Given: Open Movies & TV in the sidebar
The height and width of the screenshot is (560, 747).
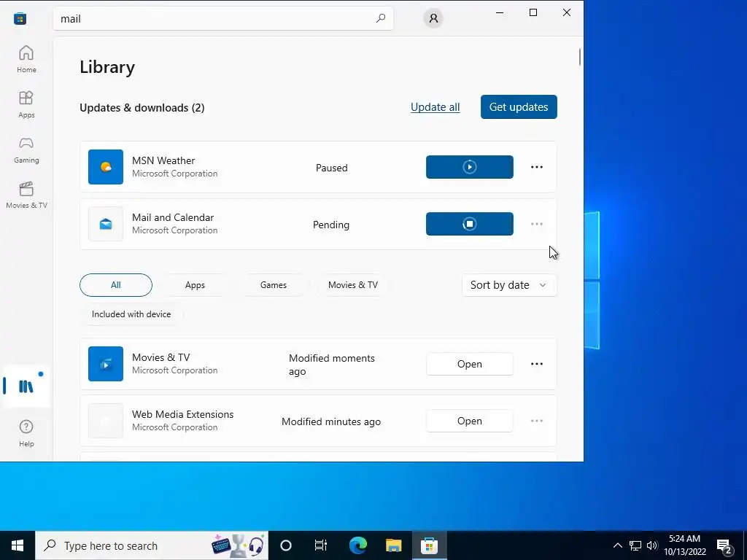Looking at the screenshot, I should point(26,195).
